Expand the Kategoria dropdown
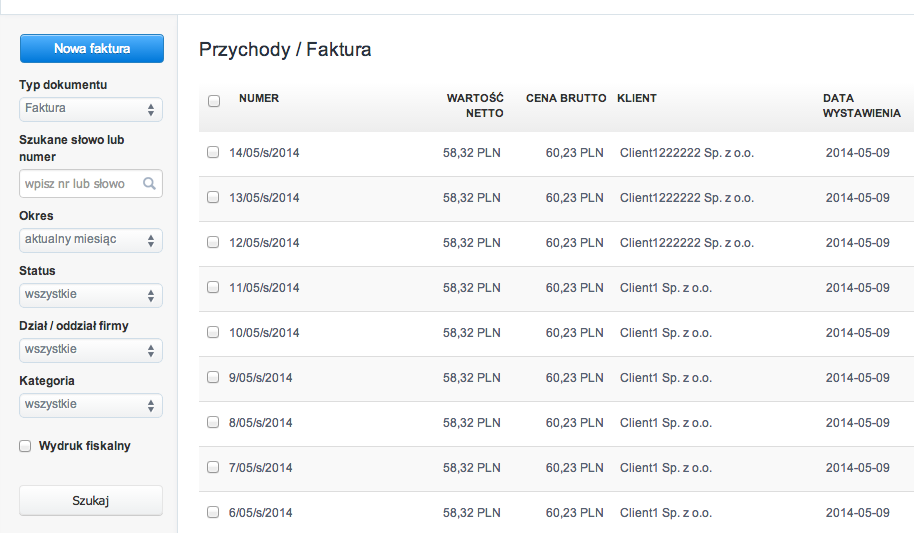 coord(90,405)
